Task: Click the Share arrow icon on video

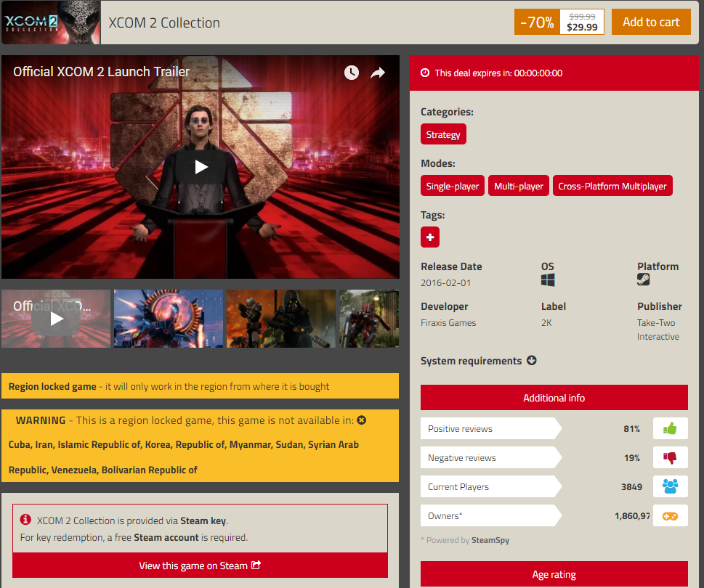Action: [x=378, y=73]
